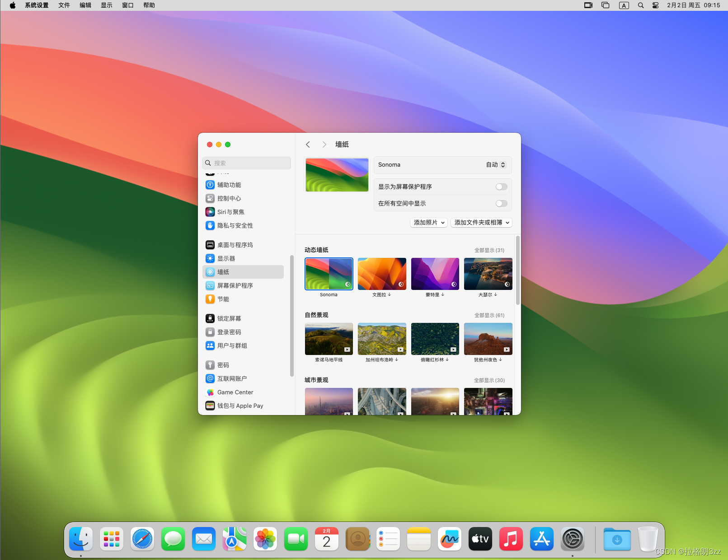Open Control Center in menu bar
This screenshot has height=560, width=728.
coord(655,5)
